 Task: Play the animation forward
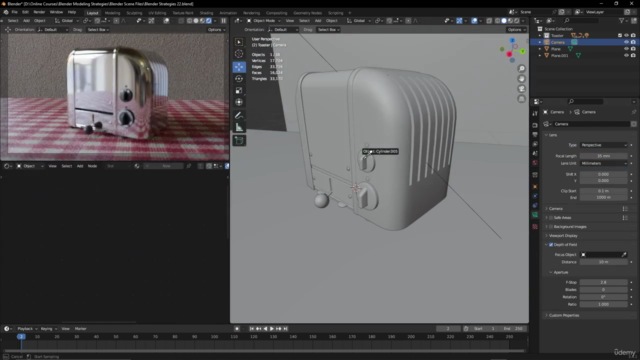click(x=272, y=329)
